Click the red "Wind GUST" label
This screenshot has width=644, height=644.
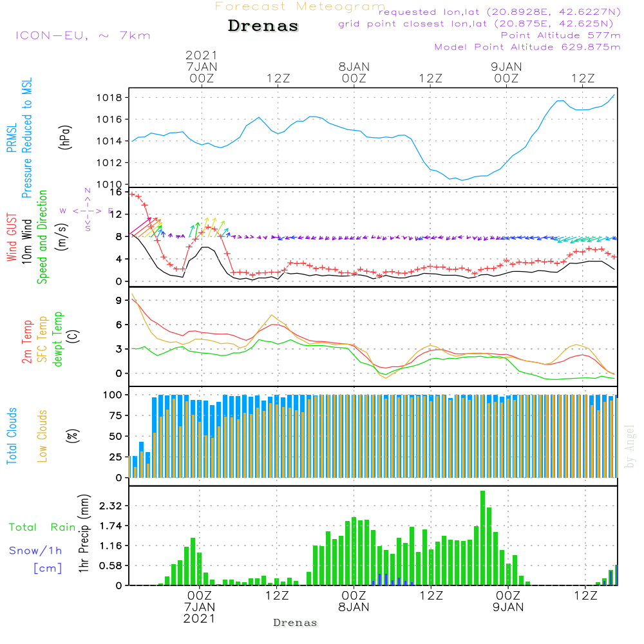click(12, 238)
